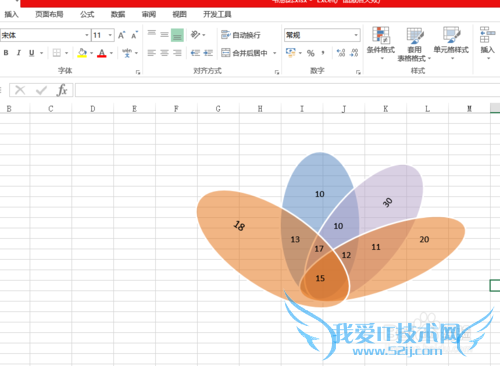The width and height of the screenshot is (500, 366).
Task: Open 套用表格格式 table formats
Action: pyautogui.click(x=414, y=44)
